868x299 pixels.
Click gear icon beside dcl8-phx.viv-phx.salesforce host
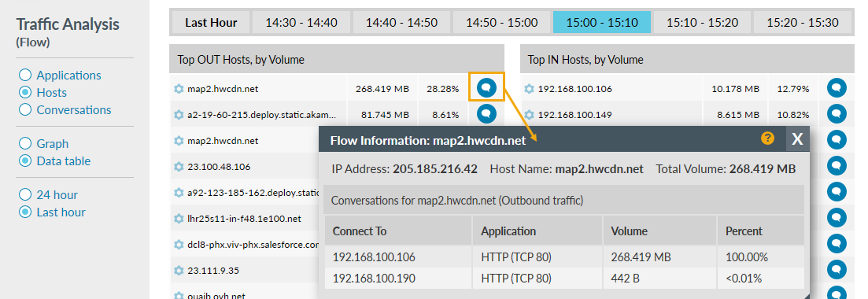click(x=179, y=245)
